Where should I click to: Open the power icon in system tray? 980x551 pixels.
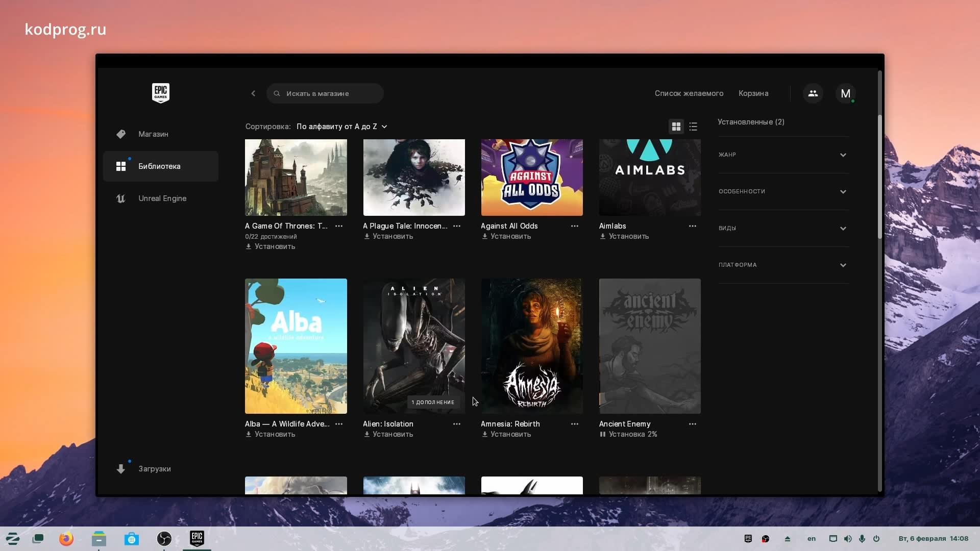pyautogui.click(x=876, y=539)
